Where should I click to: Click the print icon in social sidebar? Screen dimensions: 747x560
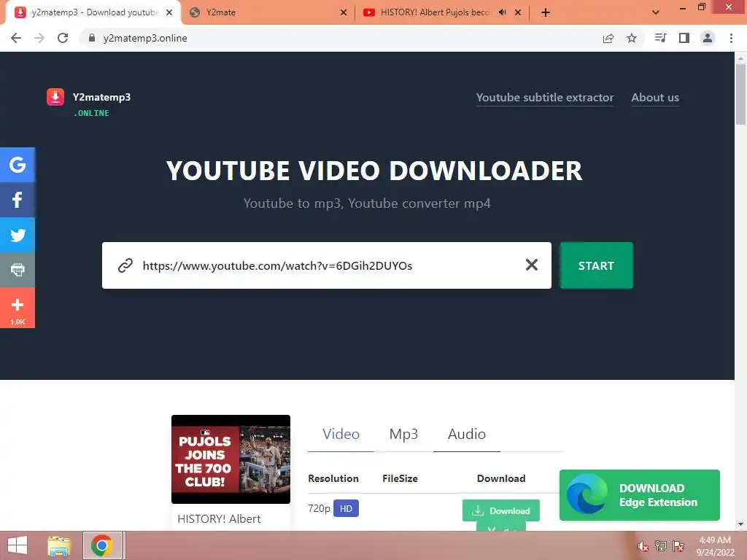click(x=18, y=270)
